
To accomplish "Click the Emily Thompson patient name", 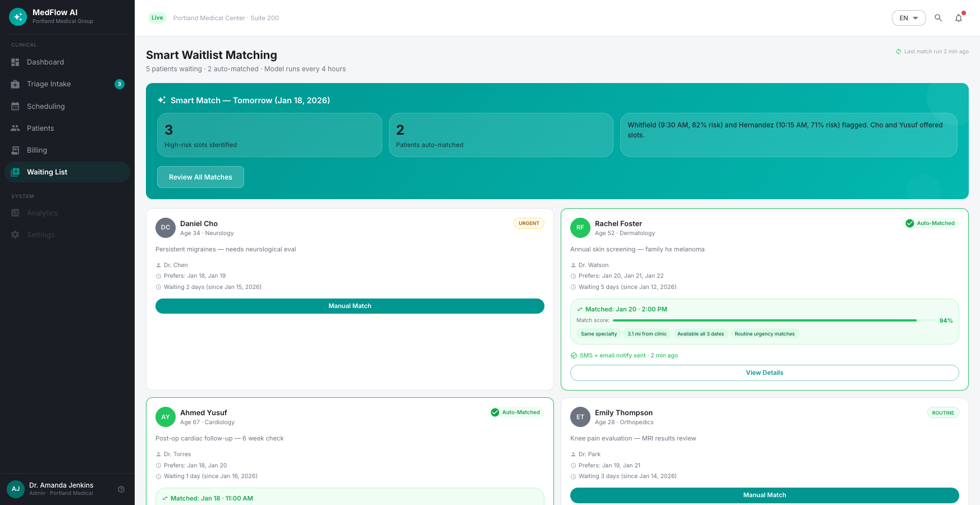I will [624, 412].
